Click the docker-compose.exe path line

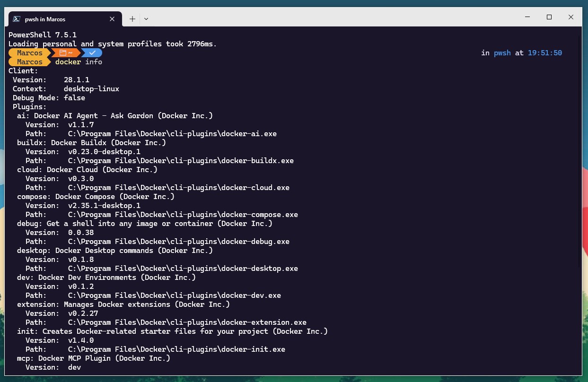tap(162, 215)
